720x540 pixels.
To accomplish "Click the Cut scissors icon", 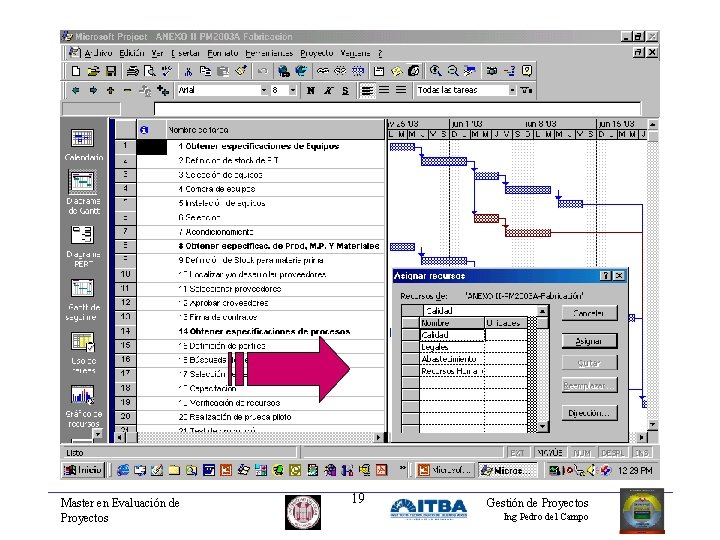I will pyautogui.click(x=188, y=71).
